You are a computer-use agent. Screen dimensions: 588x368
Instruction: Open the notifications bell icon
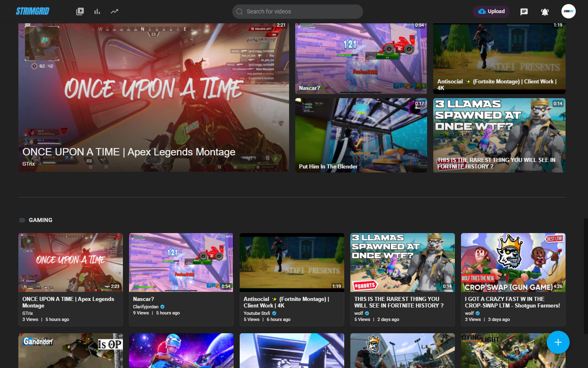tap(545, 12)
